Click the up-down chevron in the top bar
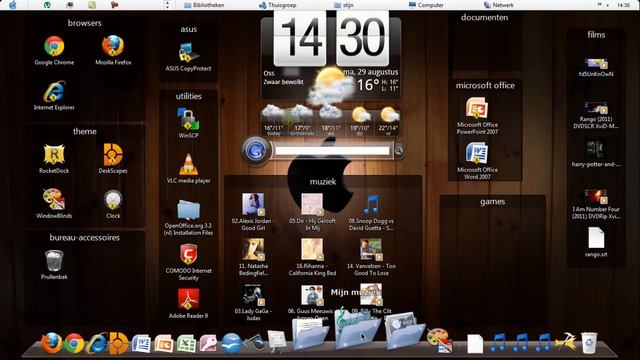 click(167, 5)
